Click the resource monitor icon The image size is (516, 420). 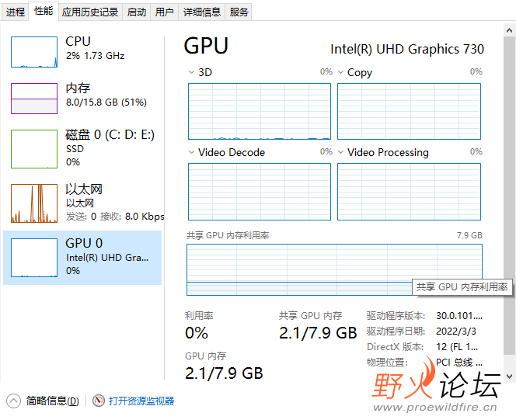tap(99, 401)
